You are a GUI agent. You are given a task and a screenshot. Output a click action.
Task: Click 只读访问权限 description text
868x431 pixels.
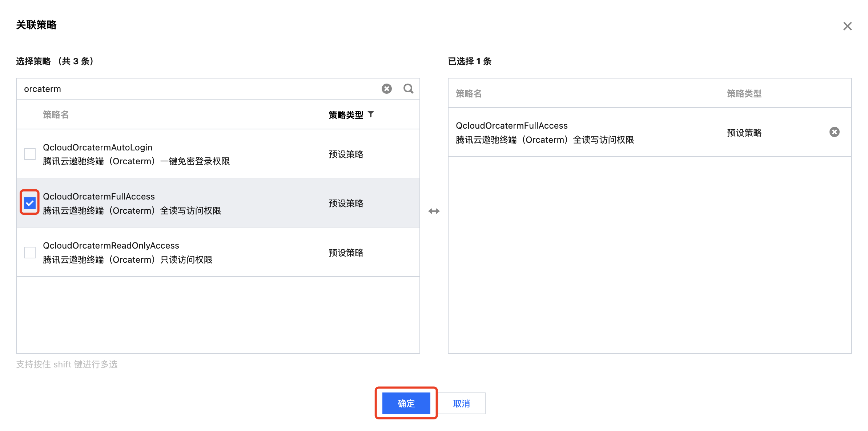tap(186, 260)
